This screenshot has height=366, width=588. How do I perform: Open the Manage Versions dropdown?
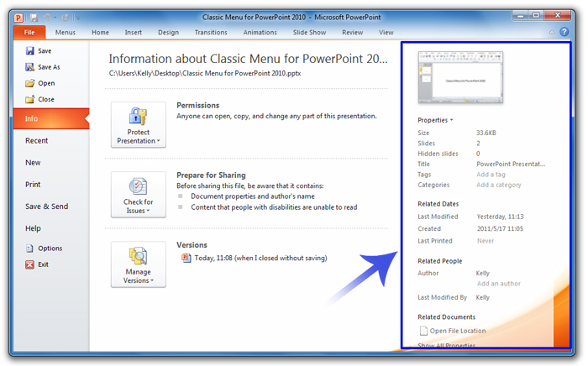point(139,264)
